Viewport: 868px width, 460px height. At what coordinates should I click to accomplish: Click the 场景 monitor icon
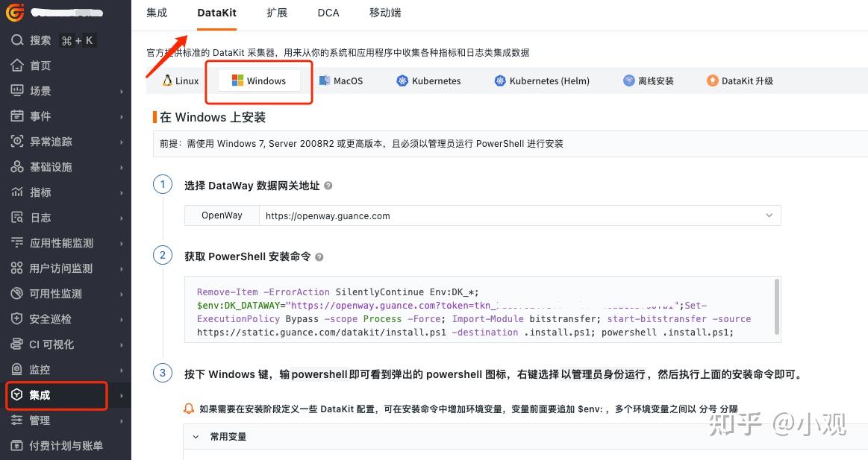[x=17, y=90]
